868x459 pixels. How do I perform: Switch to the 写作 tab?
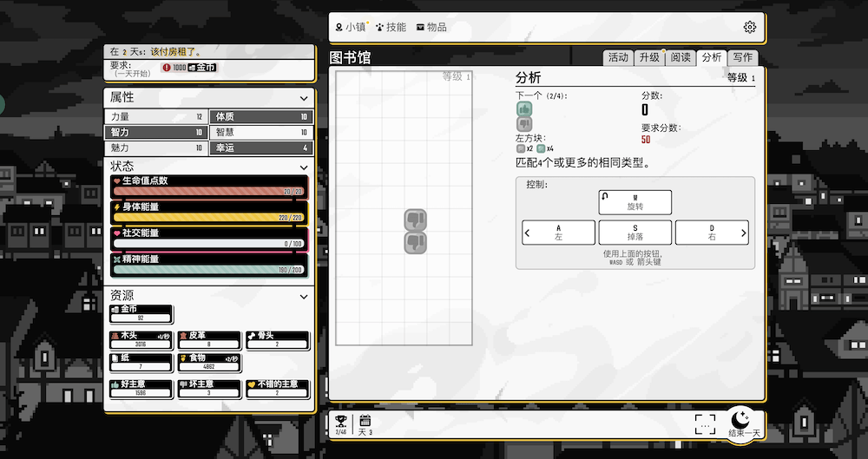coord(742,57)
